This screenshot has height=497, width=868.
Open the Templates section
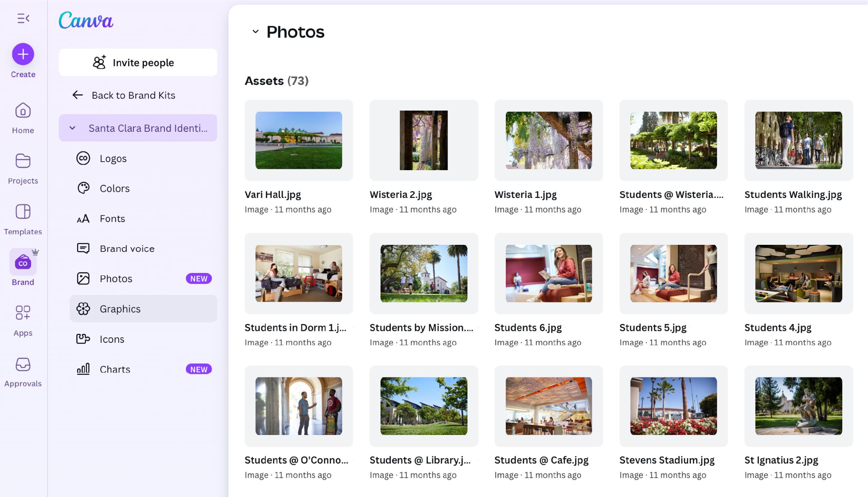click(x=23, y=213)
